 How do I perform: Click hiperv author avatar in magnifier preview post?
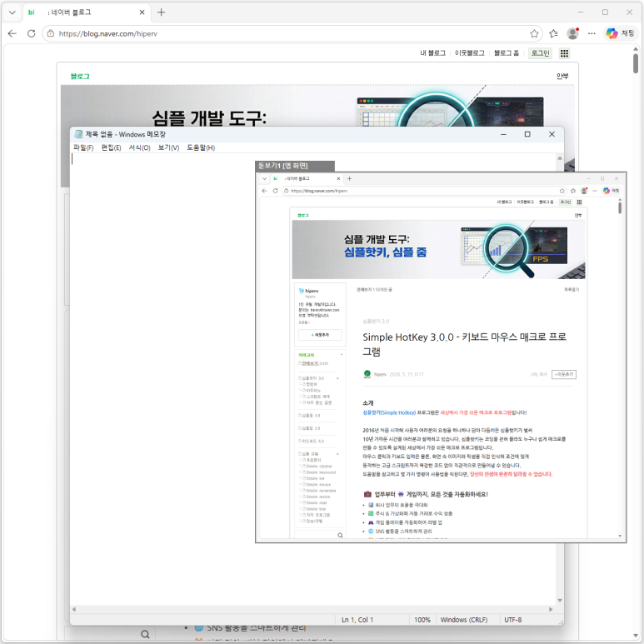367,374
